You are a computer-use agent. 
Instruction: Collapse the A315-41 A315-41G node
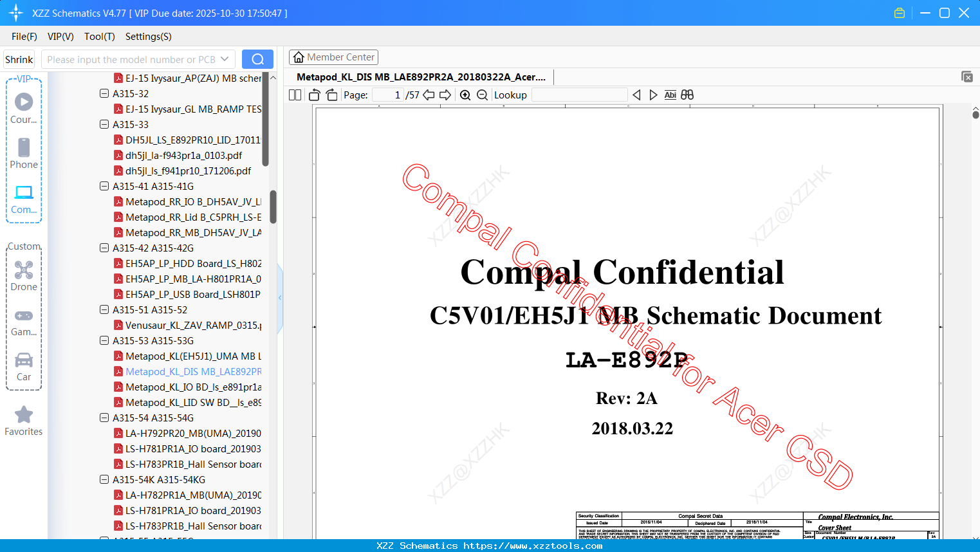[x=104, y=186]
